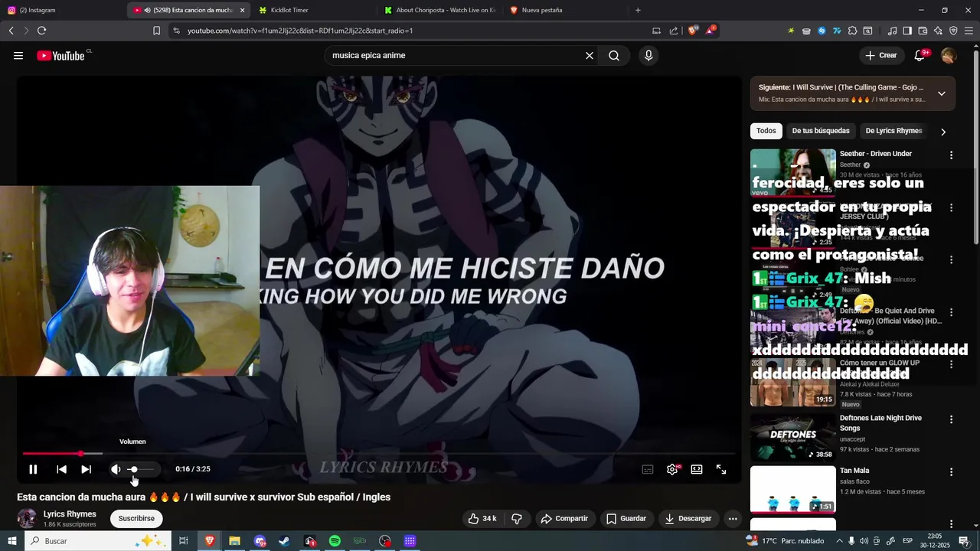Open the Crear upload menu

[881, 56]
